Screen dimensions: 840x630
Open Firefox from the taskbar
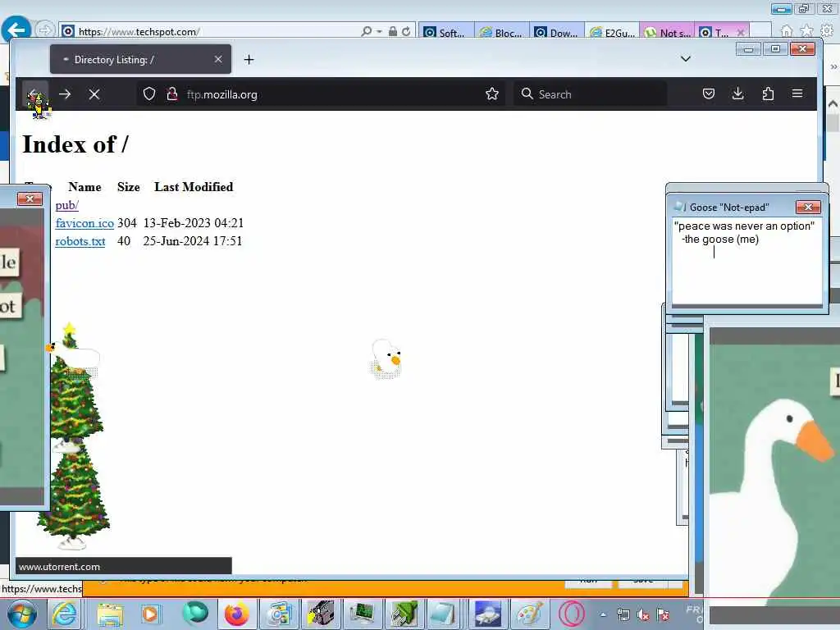(236, 614)
